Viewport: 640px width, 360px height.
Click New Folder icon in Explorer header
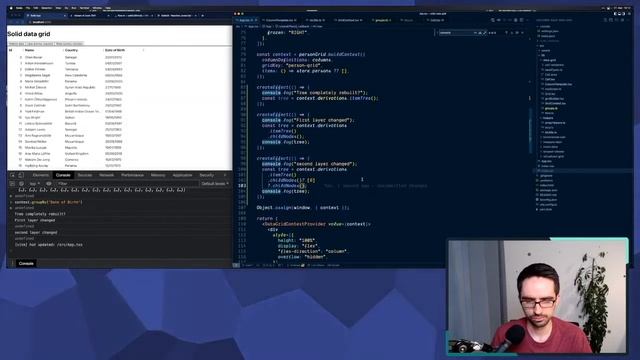611,20
